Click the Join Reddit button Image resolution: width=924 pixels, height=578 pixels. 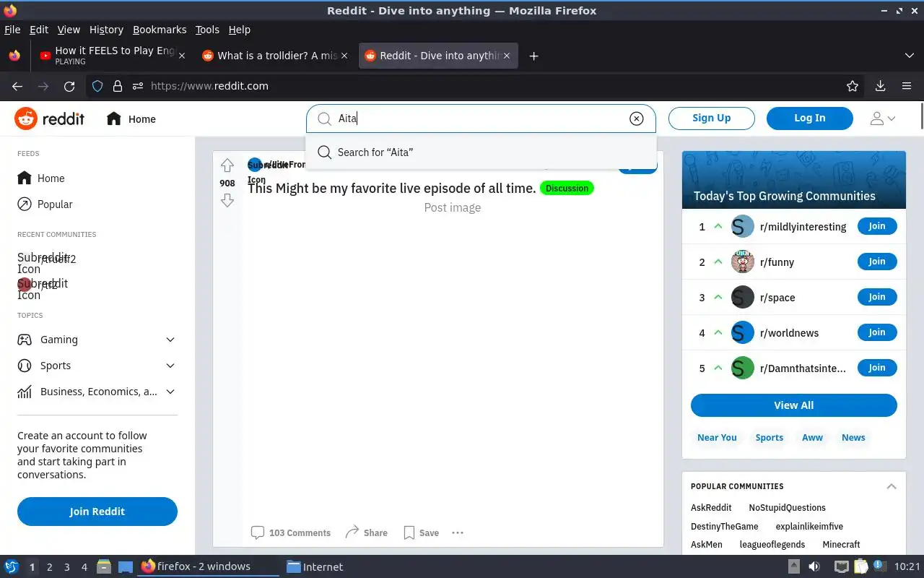[x=97, y=511]
